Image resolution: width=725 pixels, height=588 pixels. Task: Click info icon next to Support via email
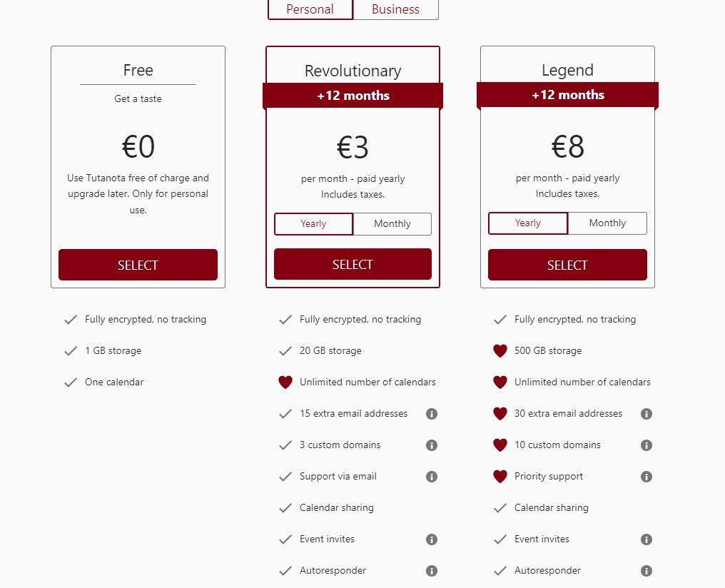[431, 477]
